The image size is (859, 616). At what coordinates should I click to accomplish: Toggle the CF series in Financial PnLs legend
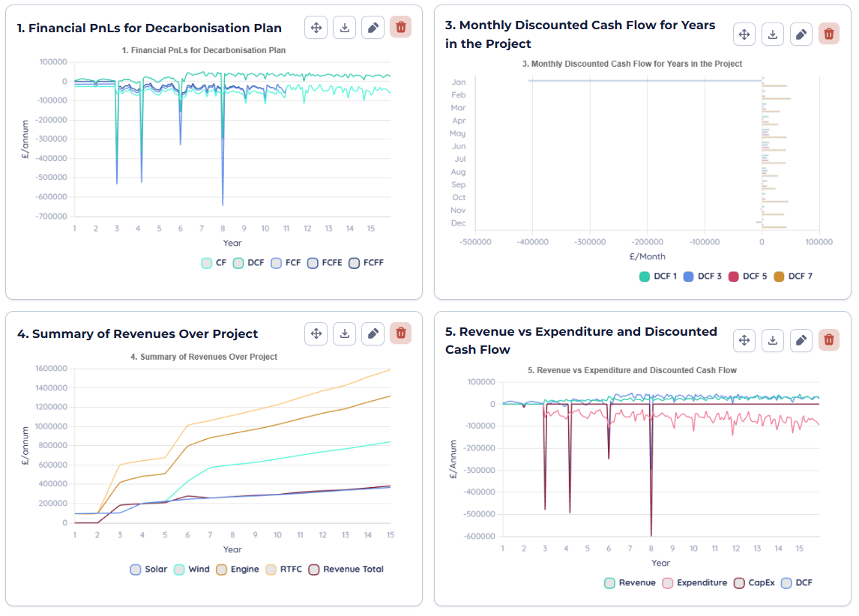click(214, 263)
